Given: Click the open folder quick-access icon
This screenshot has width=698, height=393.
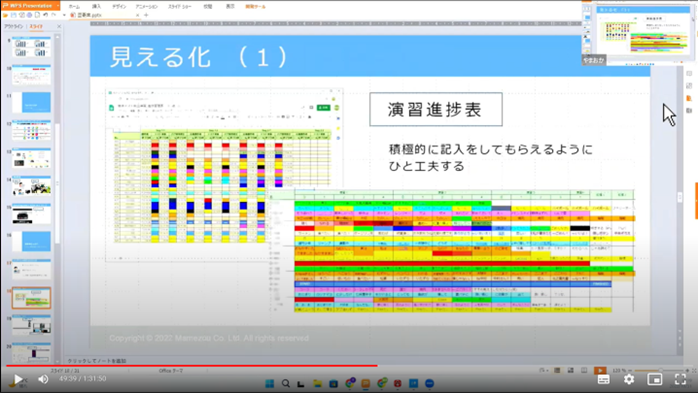Looking at the screenshot, I should 5,15.
